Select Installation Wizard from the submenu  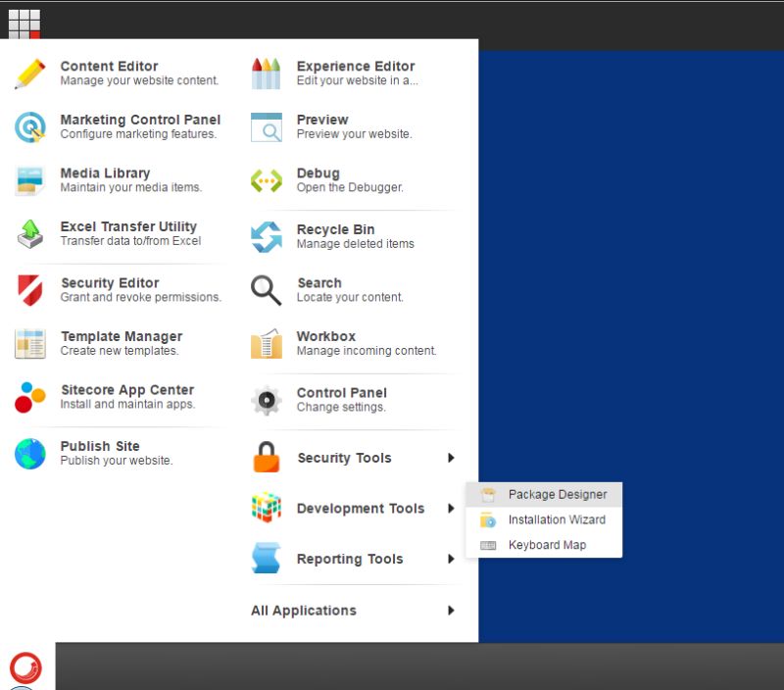[x=555, y=519]
